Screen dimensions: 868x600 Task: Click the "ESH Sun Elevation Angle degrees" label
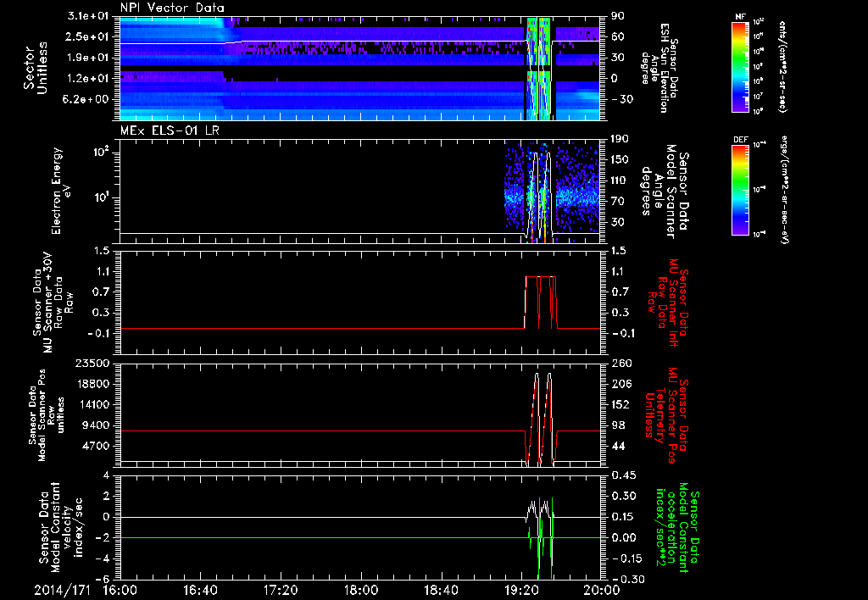[x=659, y=68]
